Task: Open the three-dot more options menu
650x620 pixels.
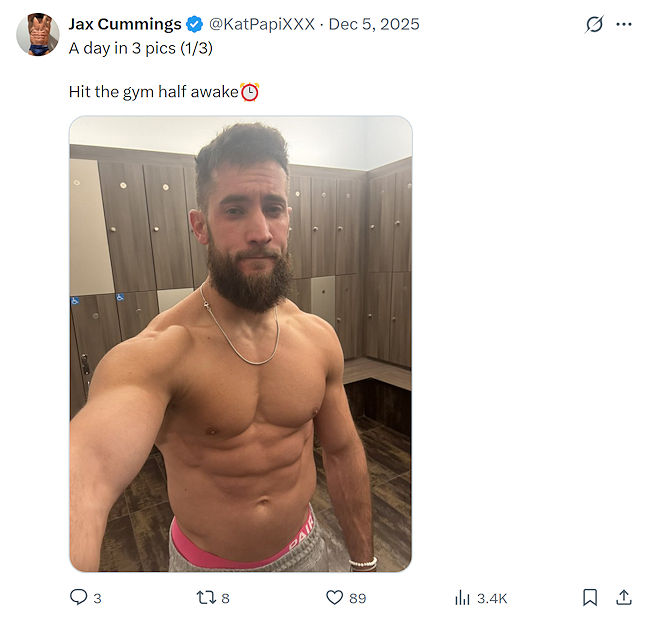Action: (624, 24)
